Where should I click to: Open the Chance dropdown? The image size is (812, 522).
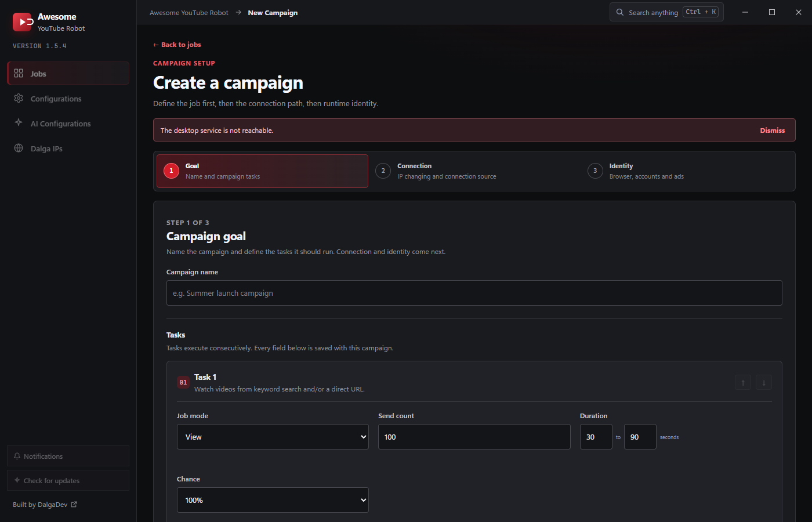pos(273,500)
